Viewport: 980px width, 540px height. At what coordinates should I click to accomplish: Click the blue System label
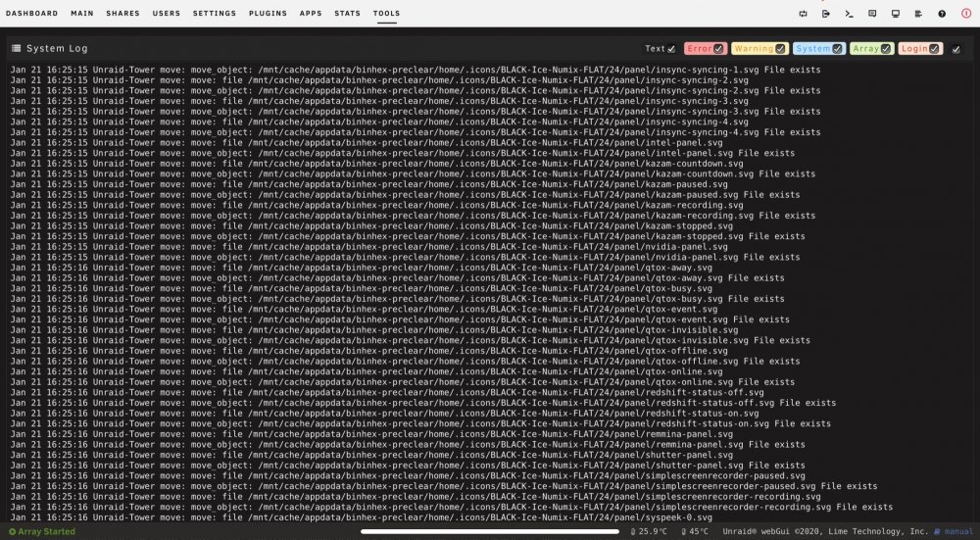click(x=813, y=49)
